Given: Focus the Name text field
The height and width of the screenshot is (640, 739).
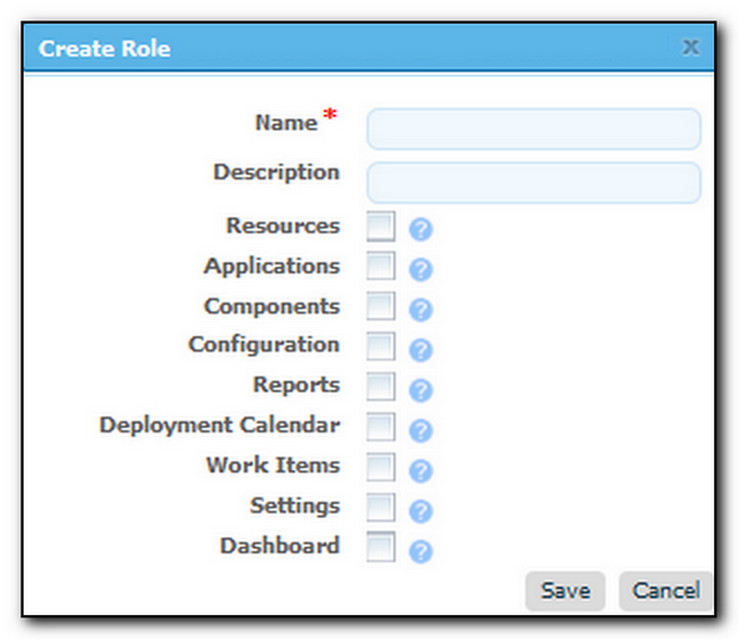Looking at the screenshot, I should click(533, 129).
